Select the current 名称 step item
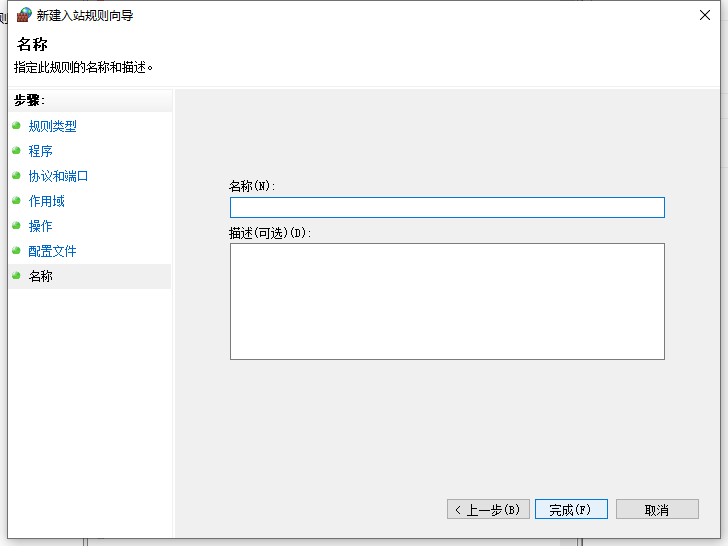The width and height of the screenshot is (728, 546). click(90, 276)
